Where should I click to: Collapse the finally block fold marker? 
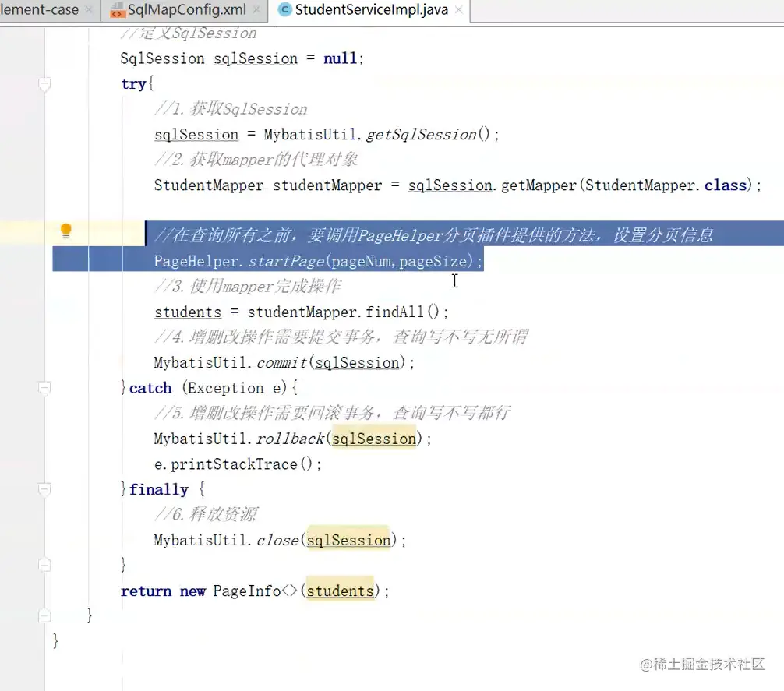coord(44,489)
